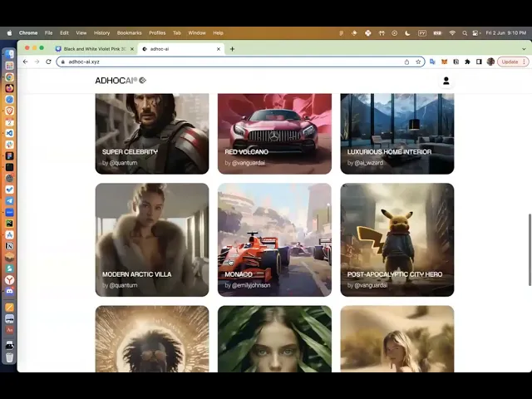532x399 pixels.
Task: Open Control Center in menu bar
Action: (475, 33)
